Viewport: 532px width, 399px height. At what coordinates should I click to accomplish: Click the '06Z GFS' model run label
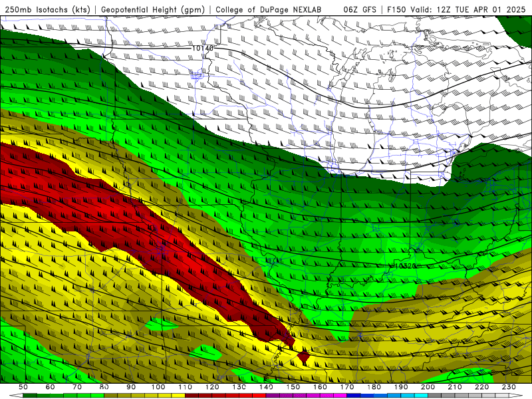click(x=360, y=10)
